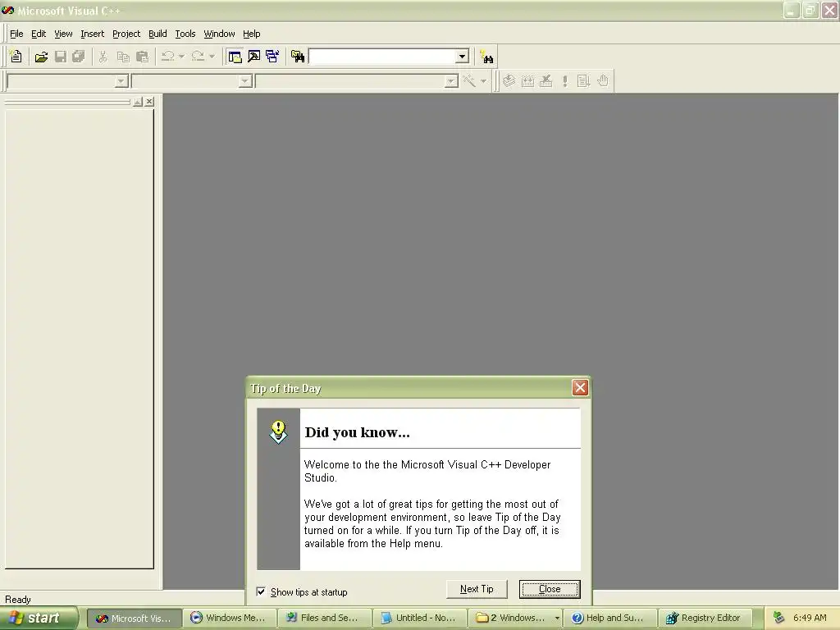Open the Edit menu
The height and width of the screenshot is (630, 840).
(x=39, y=34)
